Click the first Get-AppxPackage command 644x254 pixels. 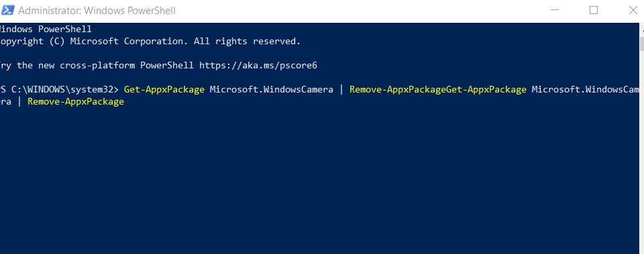click(x=164, y=89)
